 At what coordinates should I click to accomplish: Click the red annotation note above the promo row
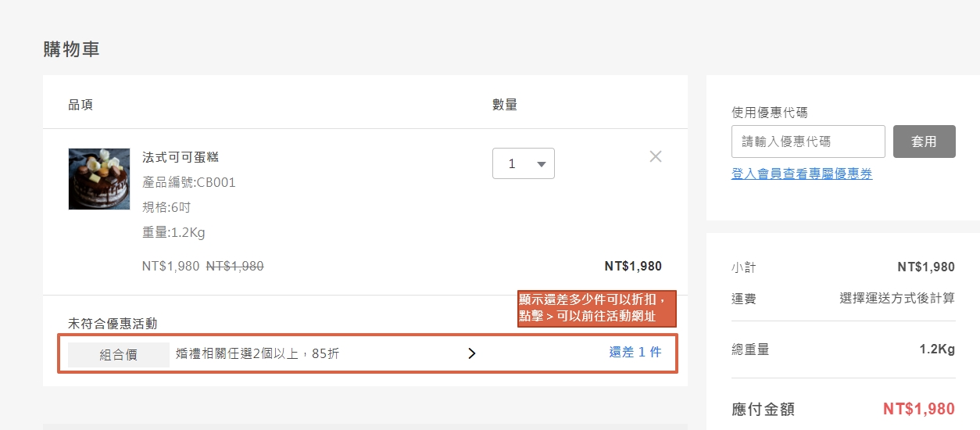coord(596,309)
